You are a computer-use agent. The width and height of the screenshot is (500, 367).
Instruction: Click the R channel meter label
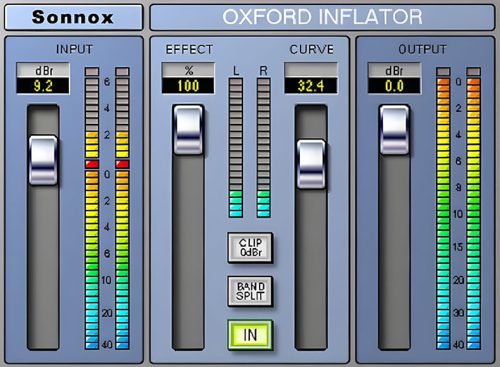(x=263, y=71)
